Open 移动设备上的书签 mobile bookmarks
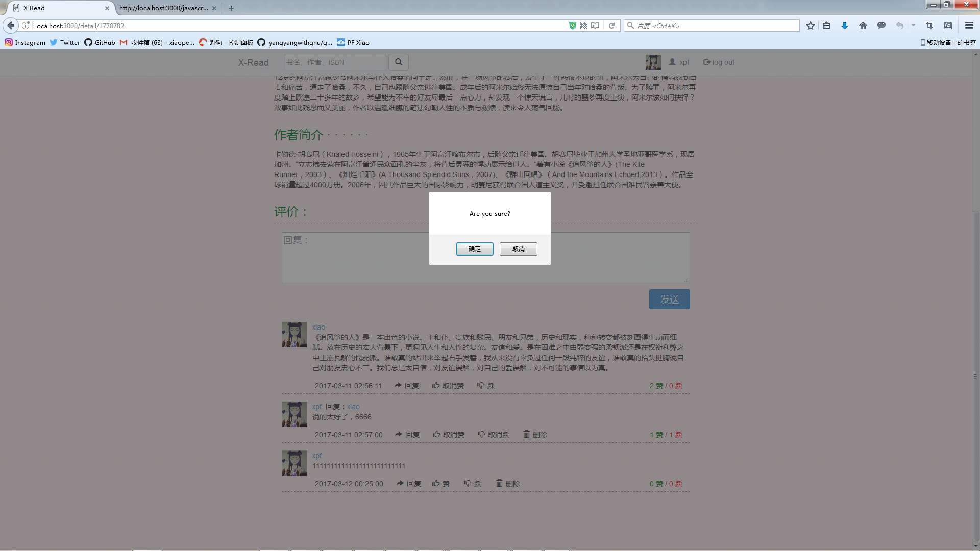 (948, 42)
